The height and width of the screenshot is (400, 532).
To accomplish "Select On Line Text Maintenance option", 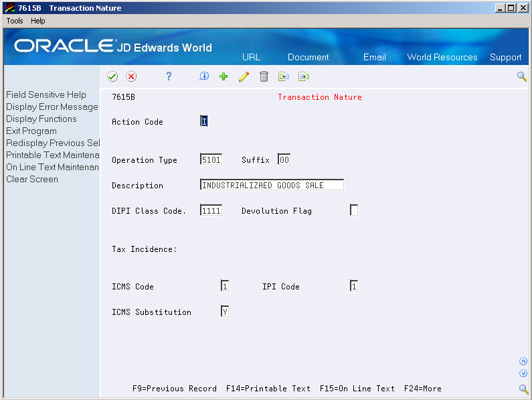I will tap(53, 168).
